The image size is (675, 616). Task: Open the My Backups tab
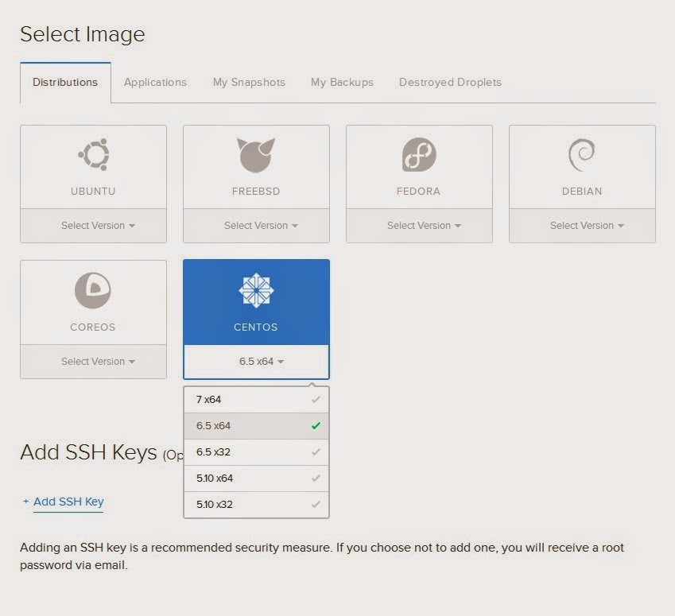pyautogui.click(x=342, y=82)
